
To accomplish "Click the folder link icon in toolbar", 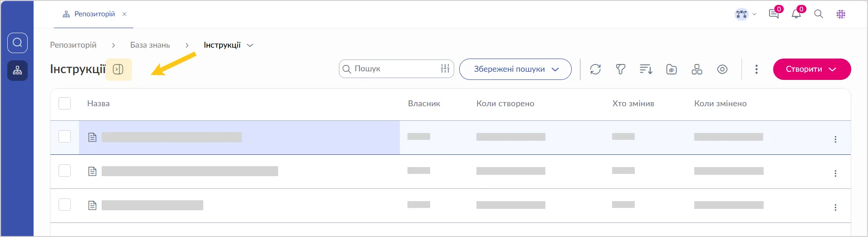I will click(672, 69).
